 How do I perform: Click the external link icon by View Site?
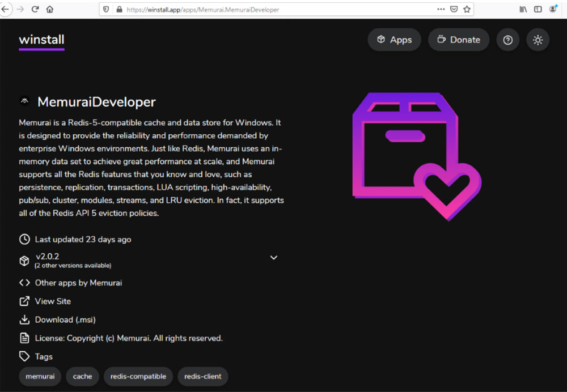(x=24, y=301)
